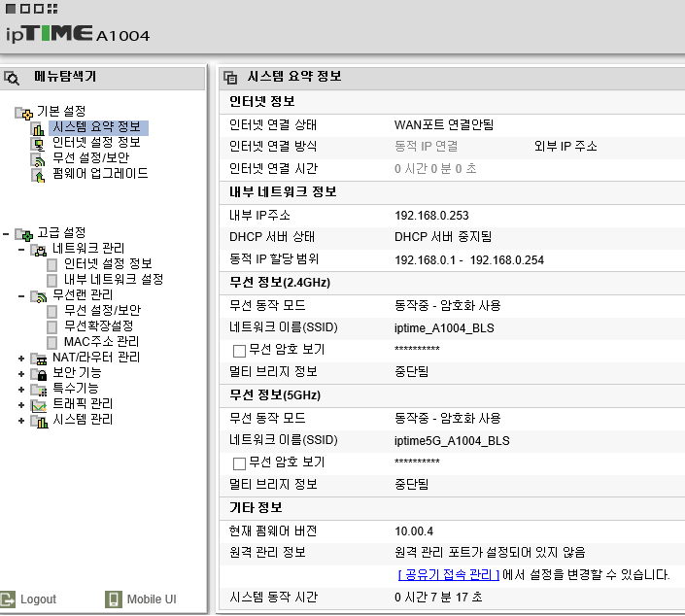
Task: Click the 보안 기능 padlock icon
Action: [x=39, y=374]
